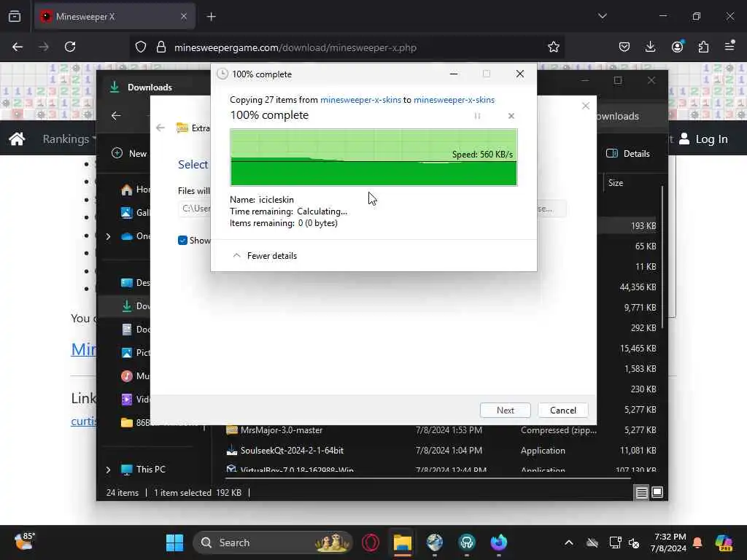Open weather widget showing 85°
This screenshot has height=560, width=747.
tap(24, 542)
